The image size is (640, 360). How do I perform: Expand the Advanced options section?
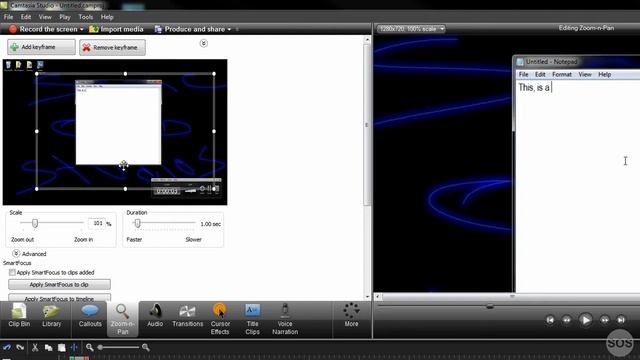tap(16, 253)
